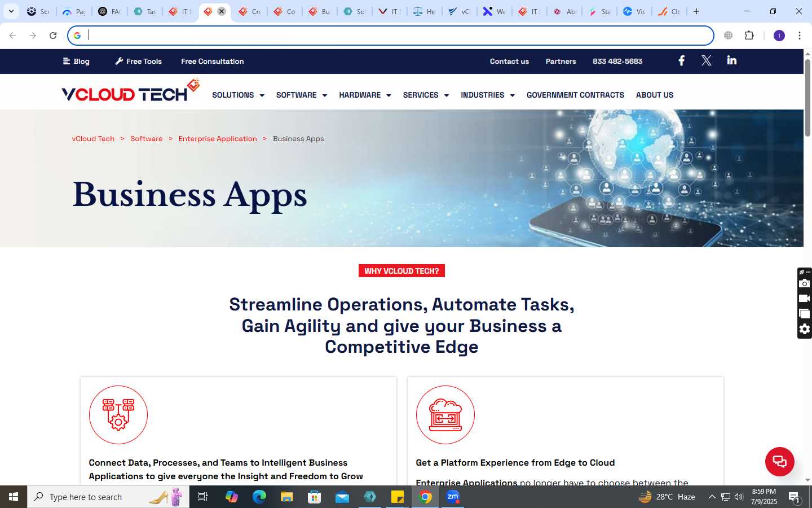Open the Partners link
Image resolution: width=812 pixels, height=508 pixels.
561,61
